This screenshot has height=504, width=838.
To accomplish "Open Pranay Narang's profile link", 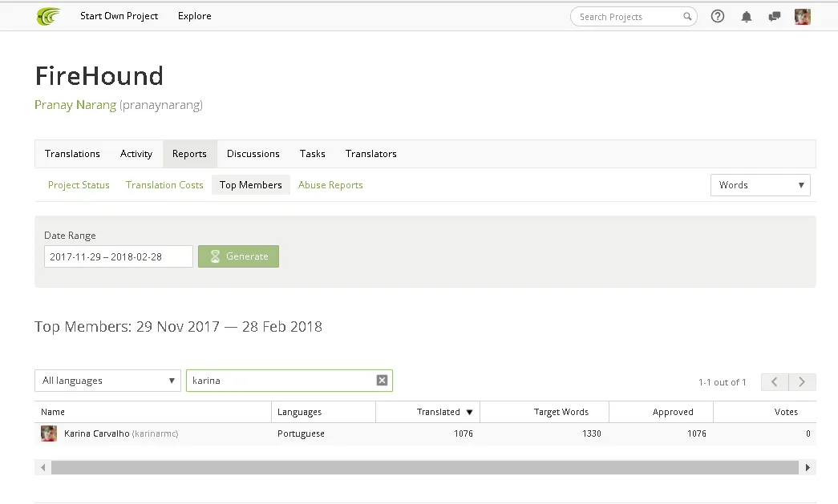I will click(75, 105).
